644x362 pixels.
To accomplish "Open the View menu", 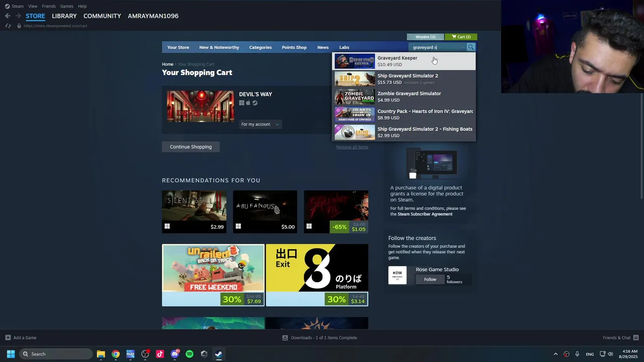I will 33,6.
